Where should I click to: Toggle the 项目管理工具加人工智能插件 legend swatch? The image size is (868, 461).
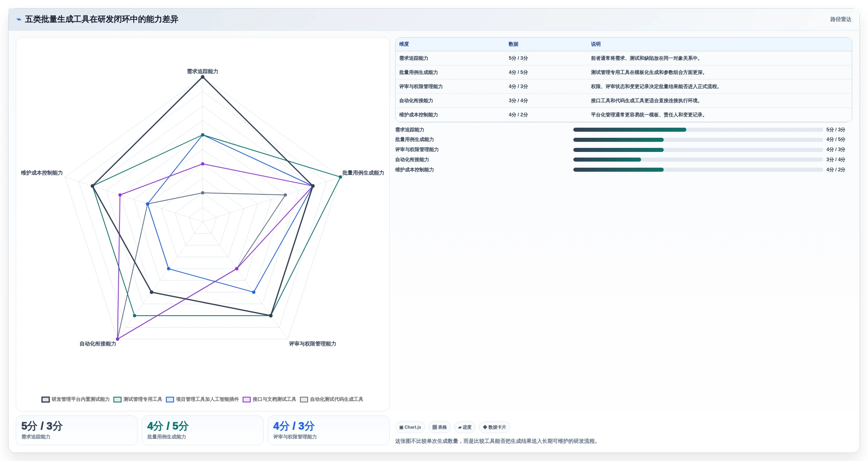pyautogui.click(x=170, y=400)
